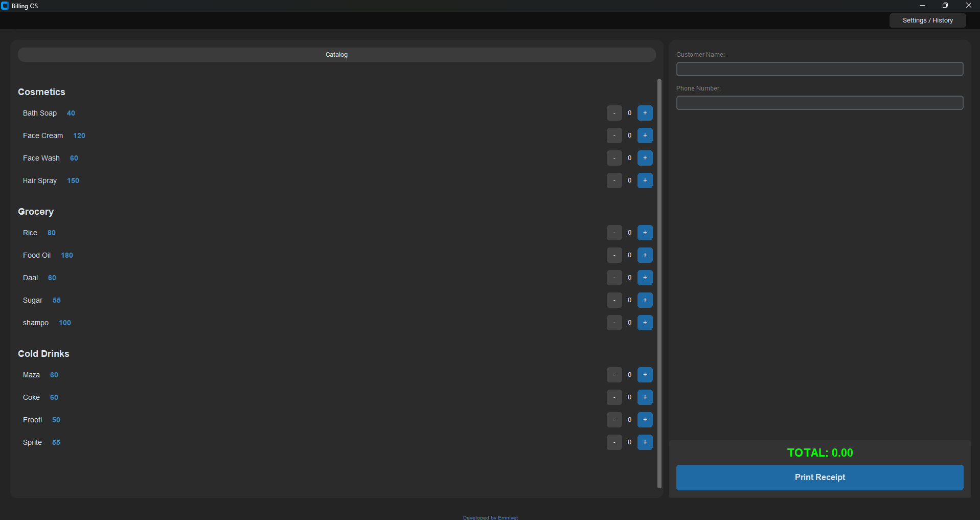This screenshot has height=520, width=980.
Task: Add one Daal to the bill
Action: tap(645, 278)
